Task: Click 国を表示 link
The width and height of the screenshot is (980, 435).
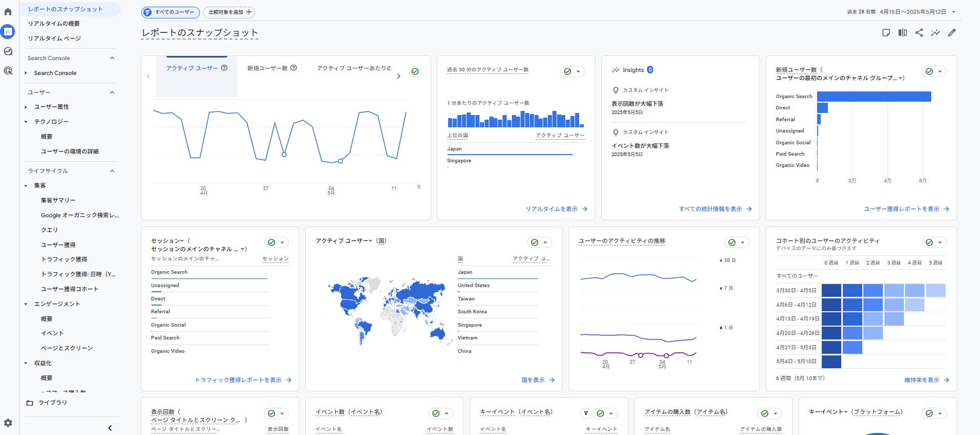Action: click(x=538, y=380)
